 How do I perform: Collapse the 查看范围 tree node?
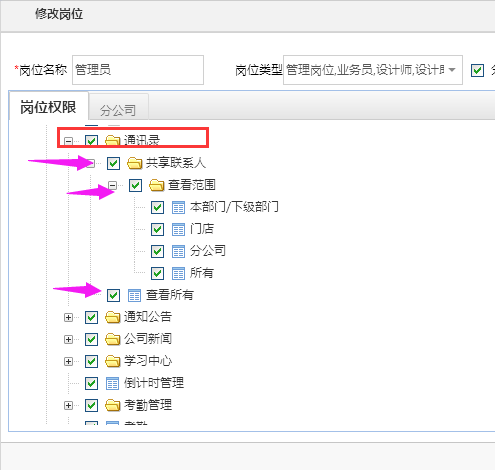click(x=113, y=185)
